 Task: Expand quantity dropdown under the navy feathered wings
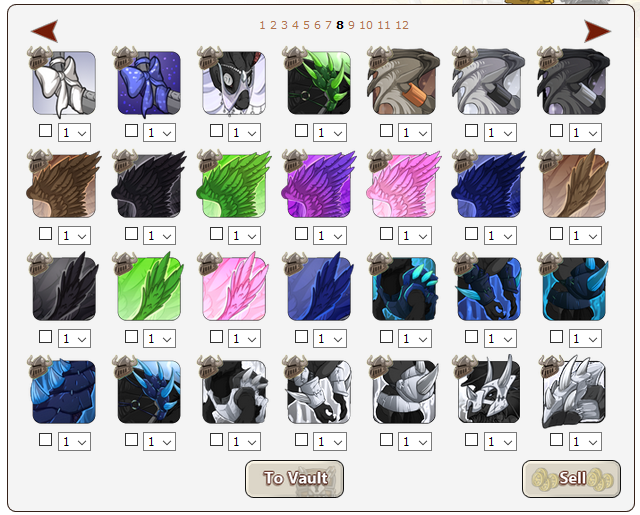click(500, 235)
